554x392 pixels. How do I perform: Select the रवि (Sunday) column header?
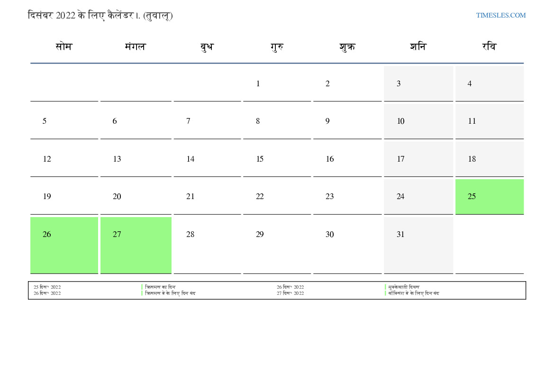pyautogui.click(x=489, y=47)
